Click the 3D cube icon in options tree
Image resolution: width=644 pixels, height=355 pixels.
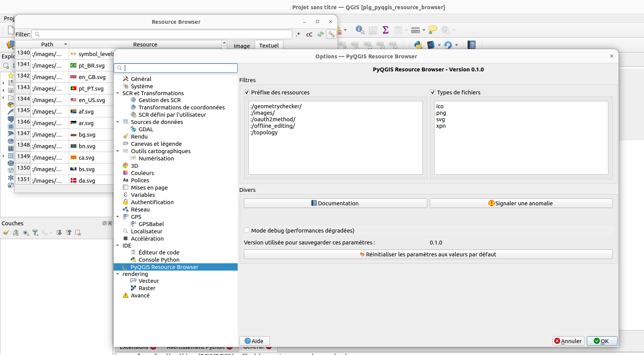(x=125, y=166)
